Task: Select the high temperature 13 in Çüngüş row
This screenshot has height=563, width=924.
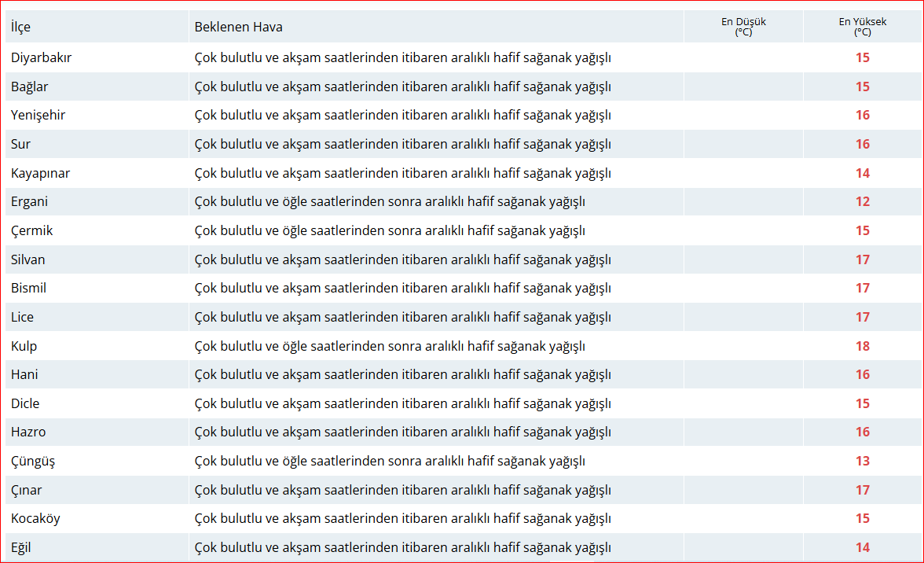Action: point(863,462)
